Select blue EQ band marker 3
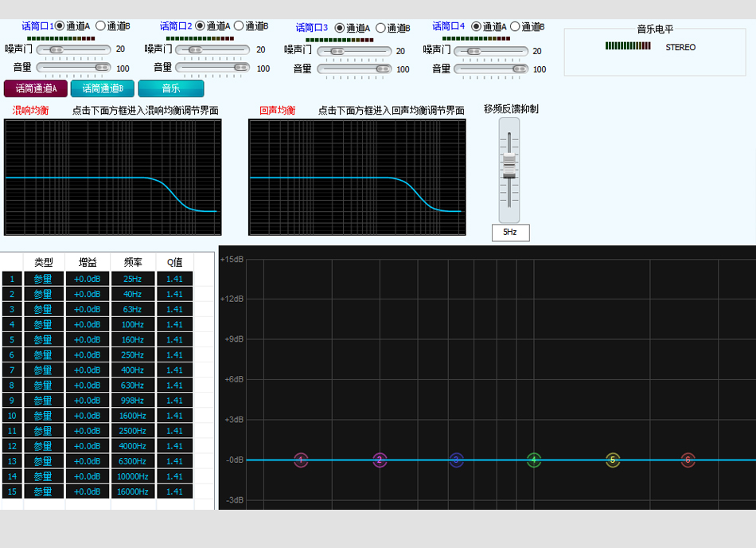This screenshot has width=756, height=548. click(456, 460)
